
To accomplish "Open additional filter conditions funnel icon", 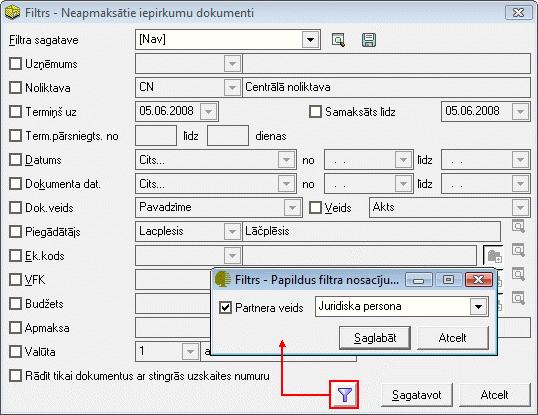I will (344, 395).
